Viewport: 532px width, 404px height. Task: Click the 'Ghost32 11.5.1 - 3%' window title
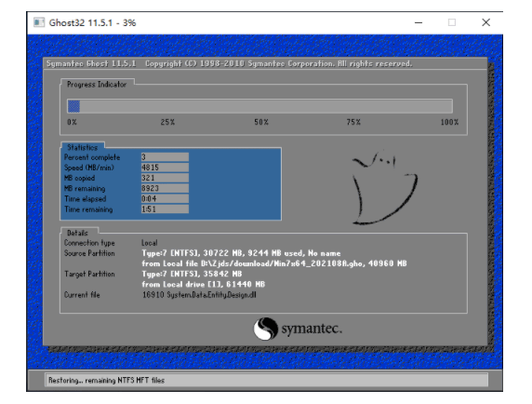[x=92, y=22]
